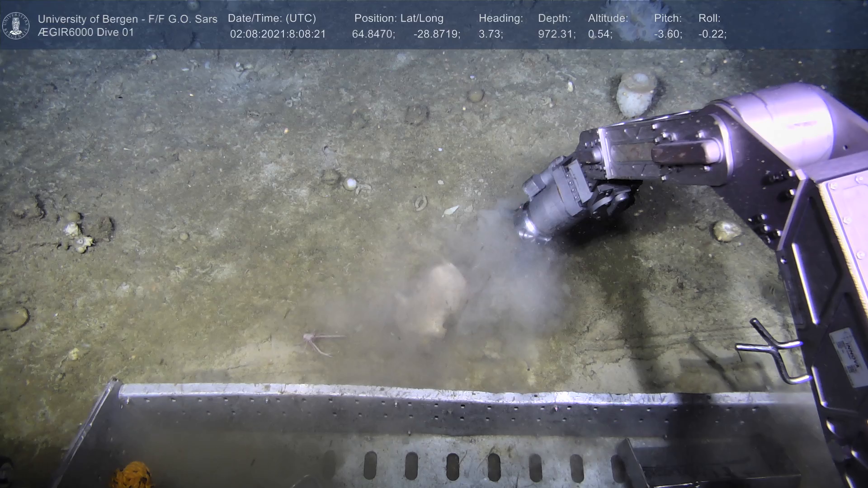
Task: Click the timestamp 02:08:2021:8:08:21 value
Action: (278, 34)
